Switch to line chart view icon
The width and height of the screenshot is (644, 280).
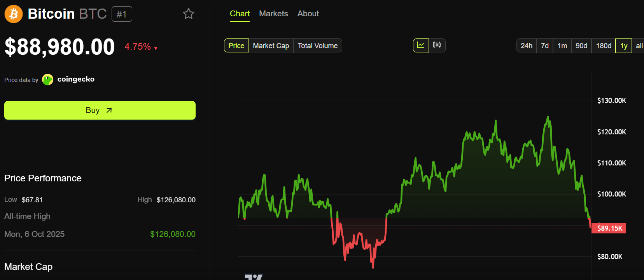(x=421, y=45)
